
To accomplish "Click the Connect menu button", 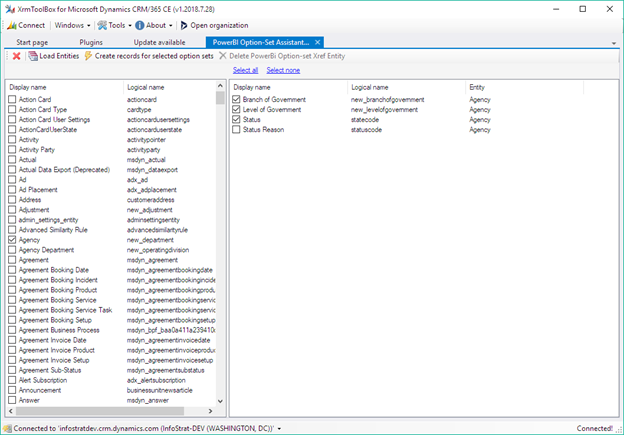I will pyautogui.click(x=26, y=25).
